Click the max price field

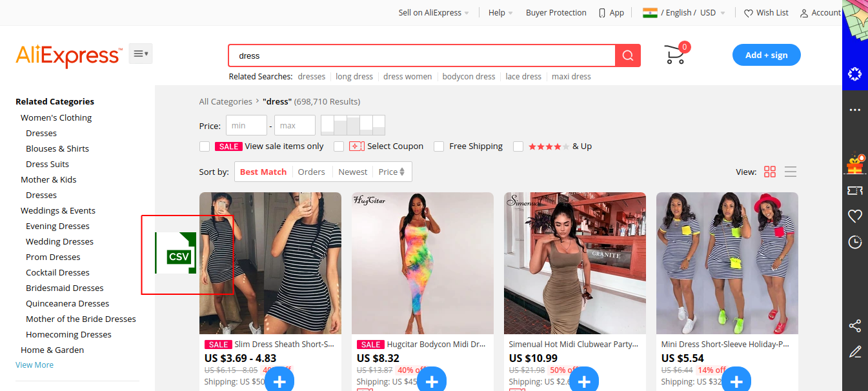[295, 125]
